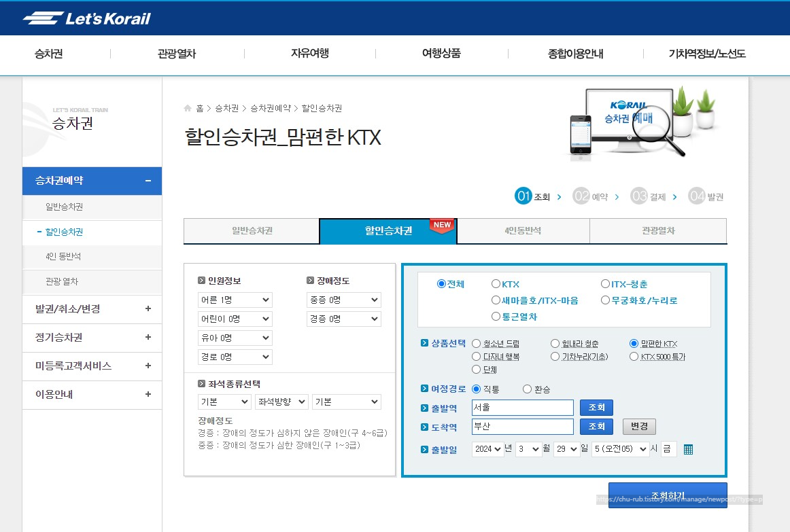This screenshot has width=790, height=532.
Task: Select the 통근열차 radio option
Action: click(496, 316)
